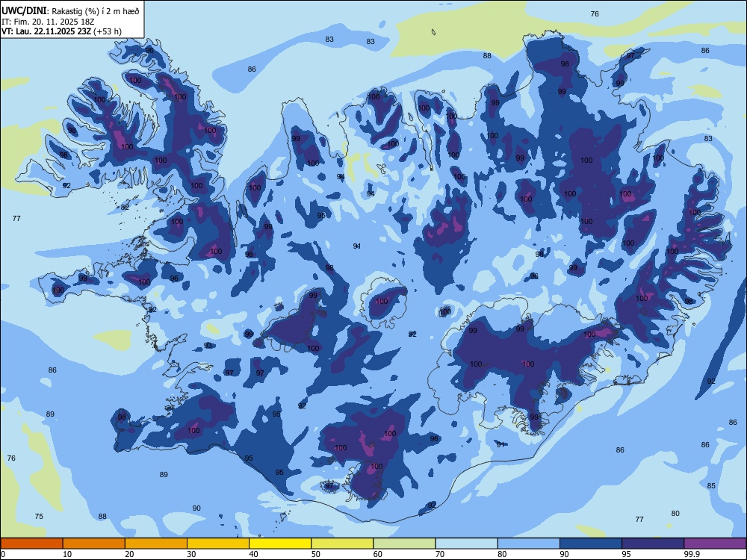Screen dimensions: 747x560
Task: Click the orange 10–20 legend swatch
Action: point(94,544)
